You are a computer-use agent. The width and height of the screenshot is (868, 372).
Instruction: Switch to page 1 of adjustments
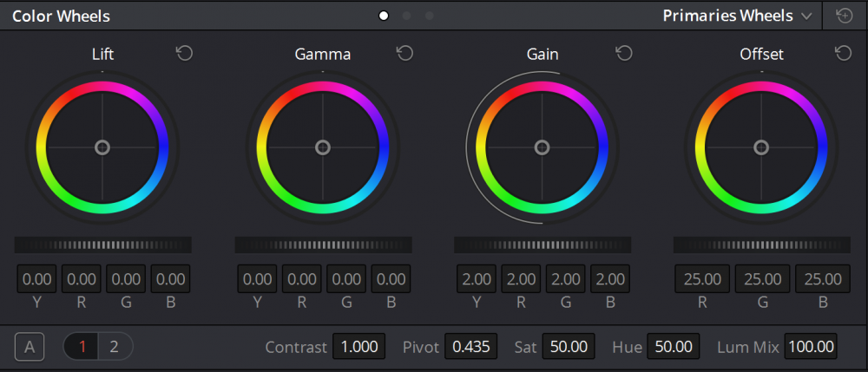tap(82, 348)
